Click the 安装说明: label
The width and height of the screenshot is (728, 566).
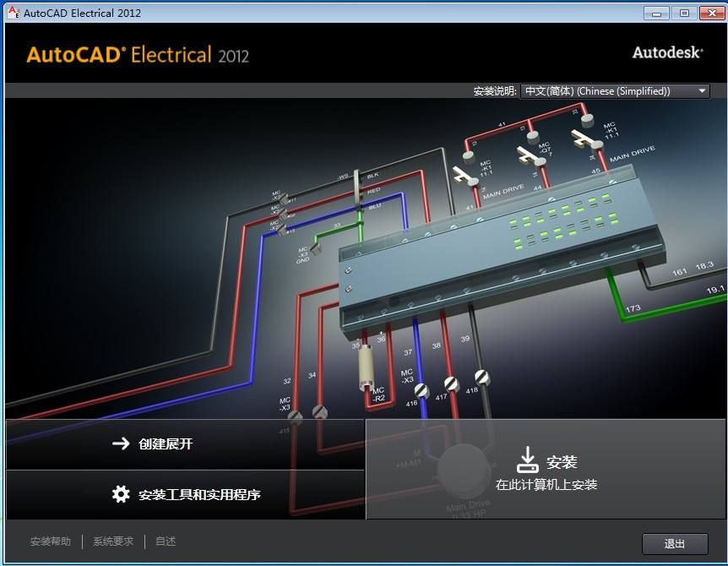[x=495, y=91]
